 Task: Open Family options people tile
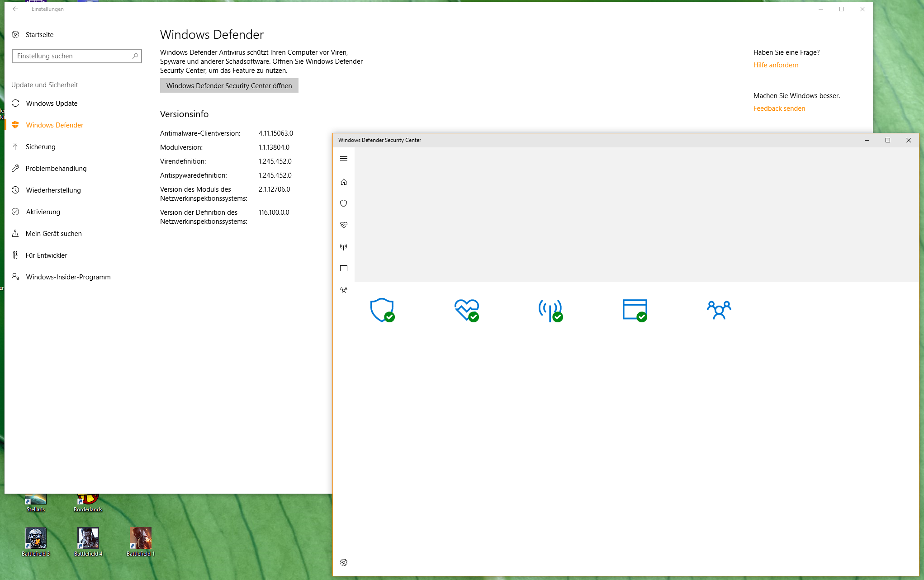coord(719,310)
